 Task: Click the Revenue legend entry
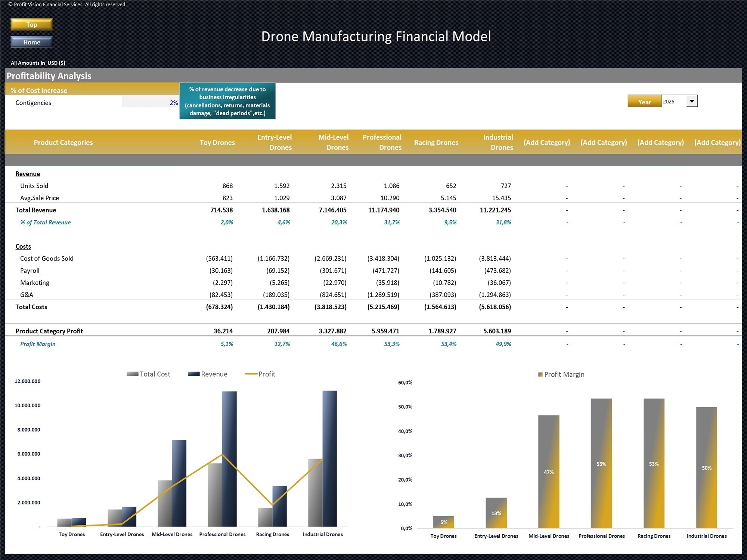pyautogui.click(x=208, y=374)
